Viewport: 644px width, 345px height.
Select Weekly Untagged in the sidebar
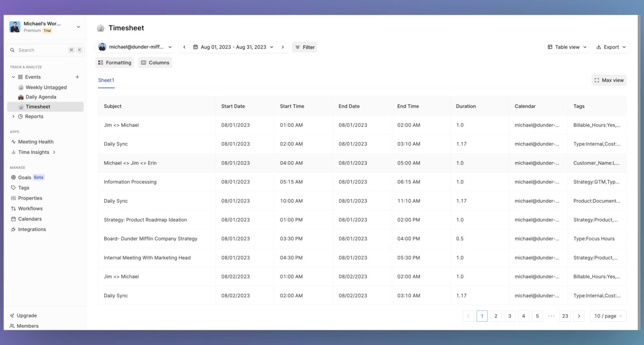[x=46, y=87]
